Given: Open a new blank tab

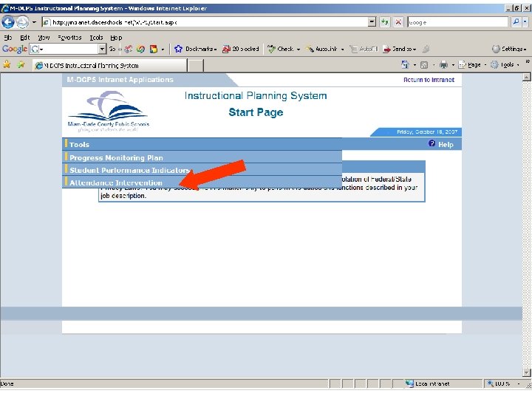Looking at the screenshot, I should coord(196,66).
